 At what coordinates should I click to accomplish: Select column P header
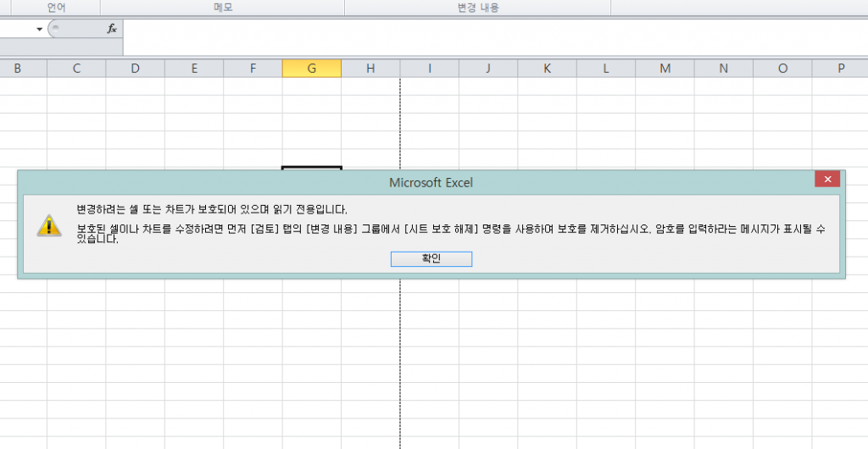tap(840, 69)
